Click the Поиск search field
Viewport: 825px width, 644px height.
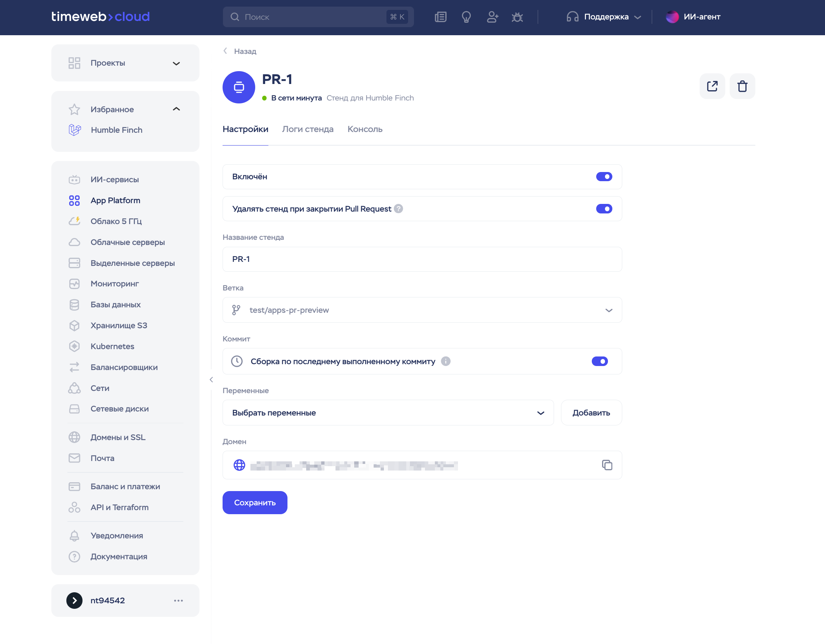pyautogui.click(x=318, y=17)
